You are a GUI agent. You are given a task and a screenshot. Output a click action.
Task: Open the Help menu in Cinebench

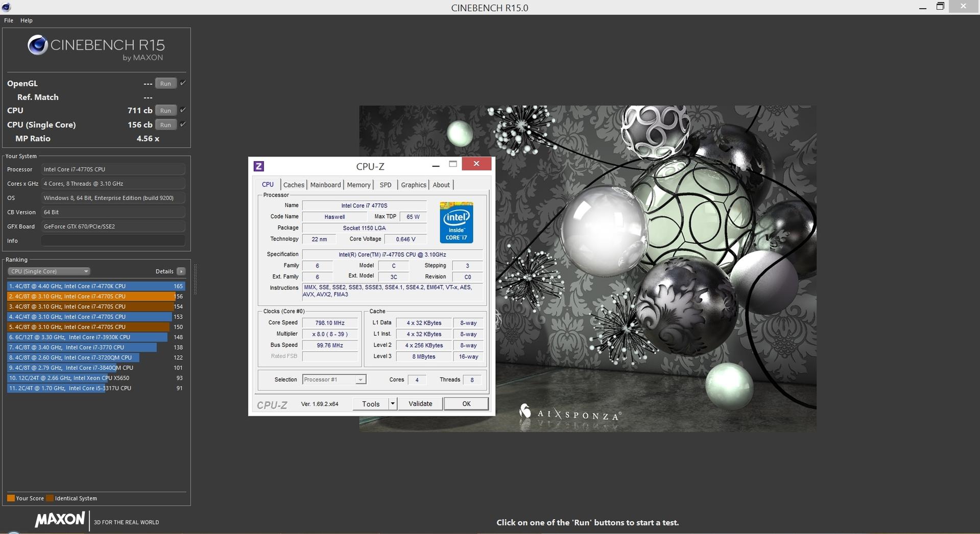coord(27,20)
